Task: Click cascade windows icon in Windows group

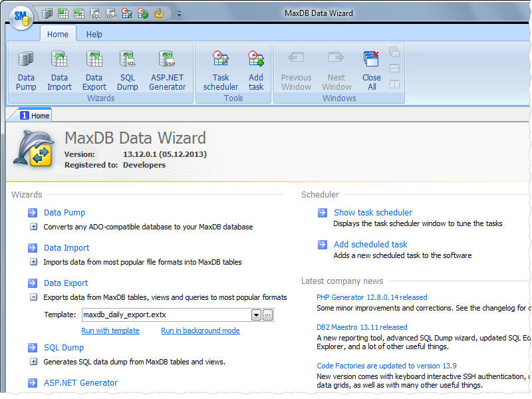Action: (x=394, y=52)
